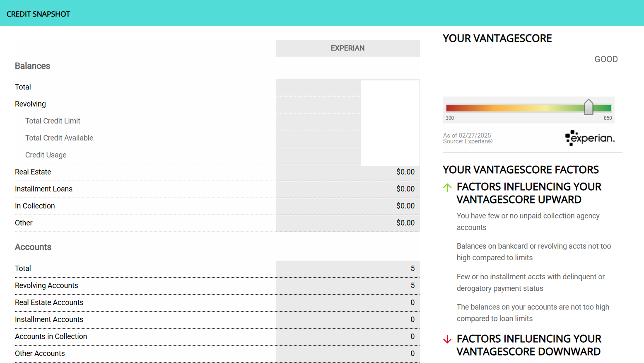
Task: Click the GOOD score rating text
Action: tap(606, 59)
